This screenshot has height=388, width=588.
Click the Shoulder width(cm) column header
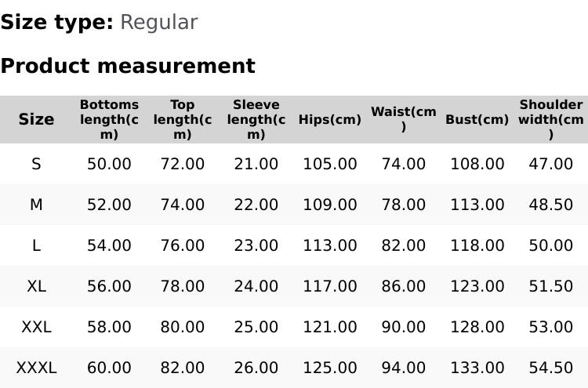tap(550, 119)
